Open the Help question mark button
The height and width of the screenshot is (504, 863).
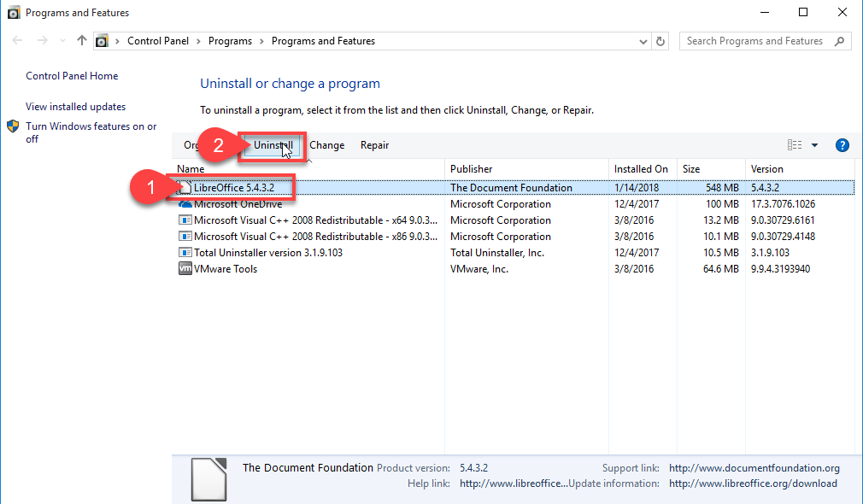click(842, 145)
